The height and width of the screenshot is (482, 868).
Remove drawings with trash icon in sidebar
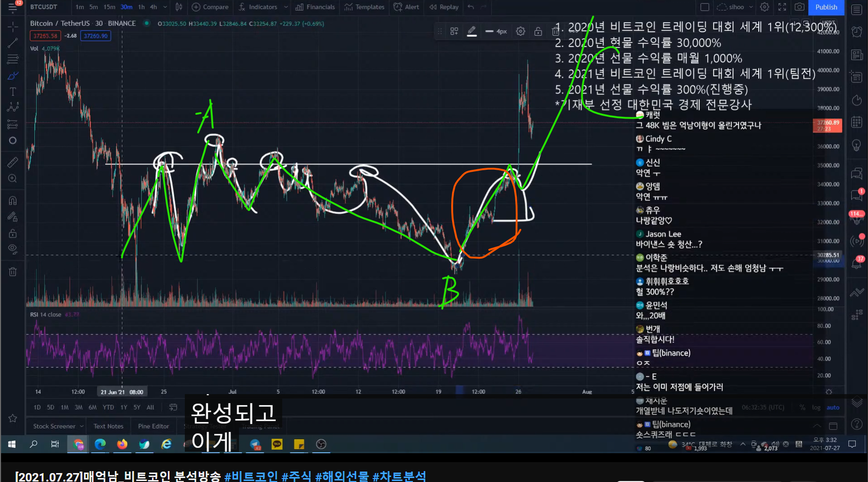(x=13, y=272)
